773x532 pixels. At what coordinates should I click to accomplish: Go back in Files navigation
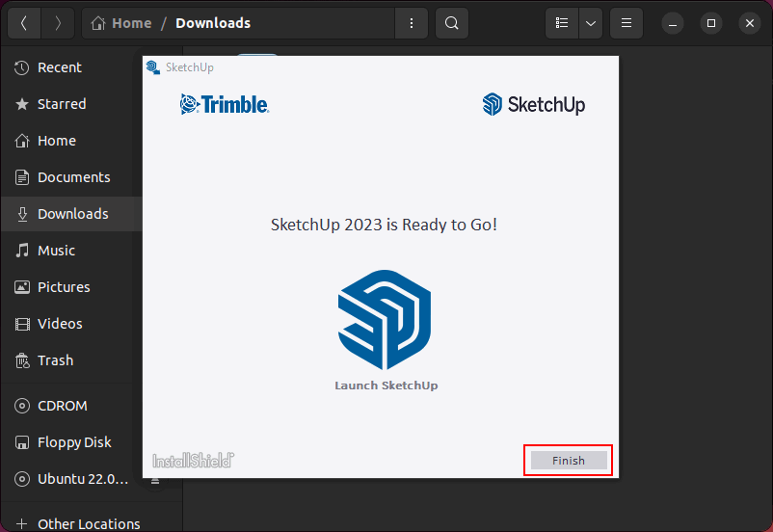coord(24,23)
